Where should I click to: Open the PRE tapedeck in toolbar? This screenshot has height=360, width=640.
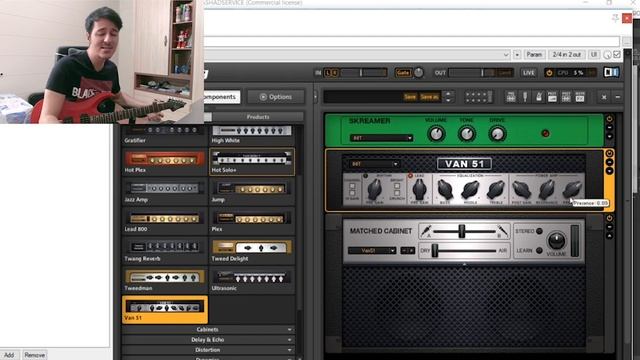(511, 97)
